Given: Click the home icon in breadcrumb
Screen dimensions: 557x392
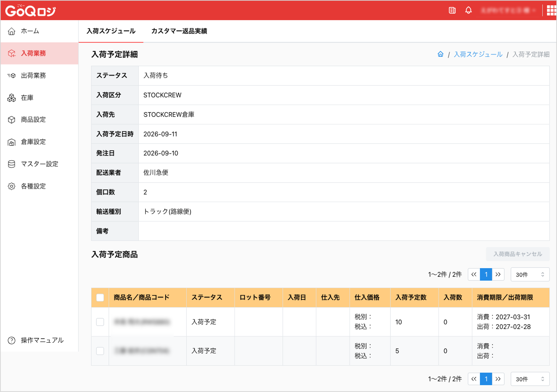Looking at the screenshot, I should pos(440,54).
